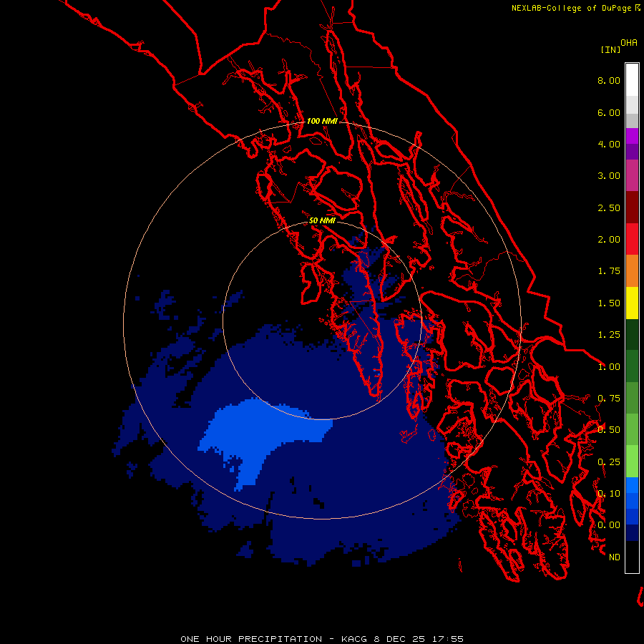Pick the bright magenta 4.00 legend swatch

[x=632, y=136]
